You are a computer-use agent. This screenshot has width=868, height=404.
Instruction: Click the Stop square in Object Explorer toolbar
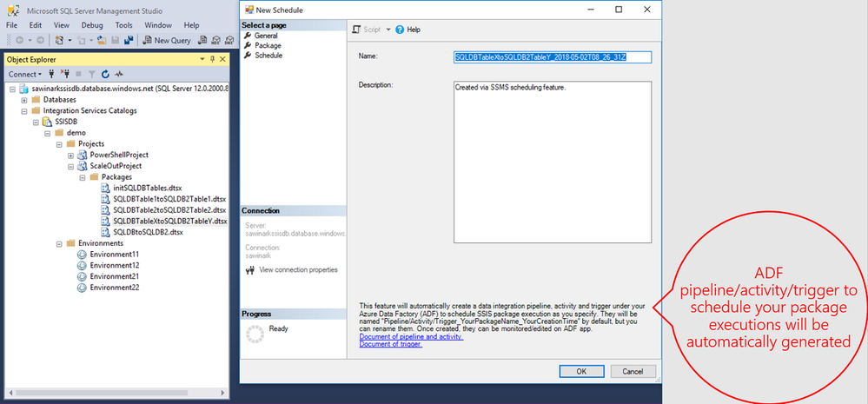[78, 74]
